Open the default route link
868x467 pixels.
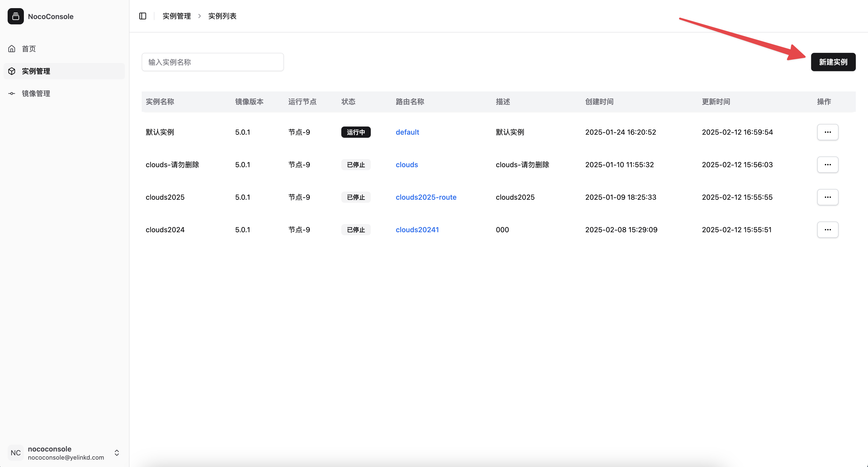pyautogui.click(x=407, y=132)
